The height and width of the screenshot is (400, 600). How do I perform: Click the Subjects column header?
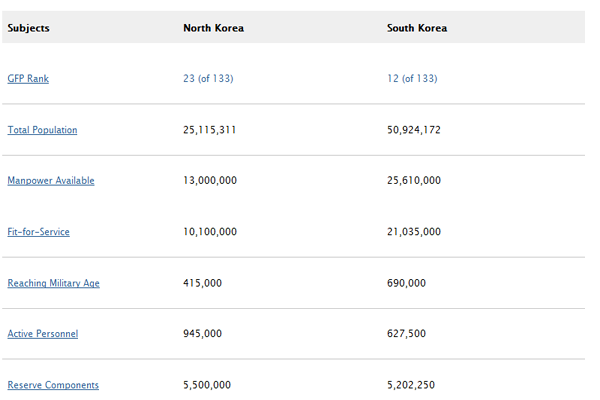[x=28, y=28]
